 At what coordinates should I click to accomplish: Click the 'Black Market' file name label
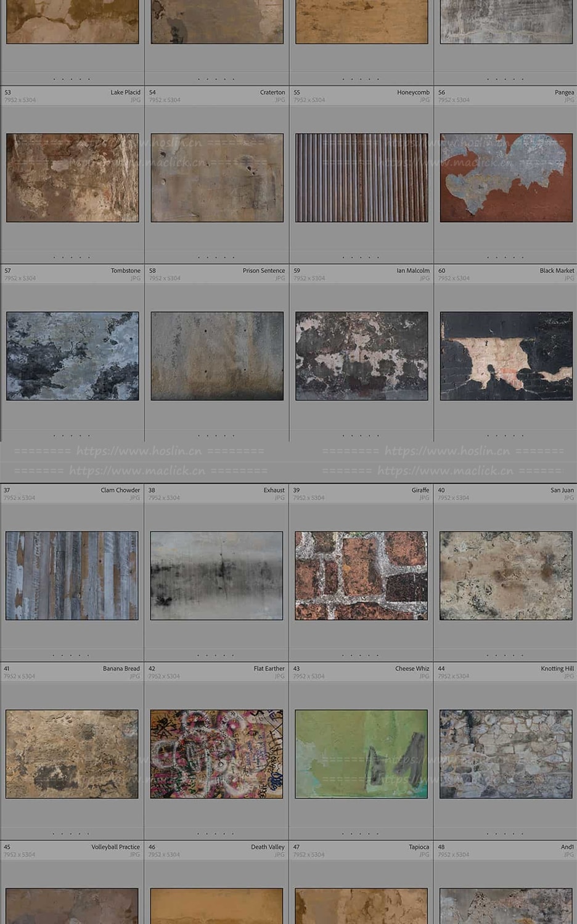[557, 271]
